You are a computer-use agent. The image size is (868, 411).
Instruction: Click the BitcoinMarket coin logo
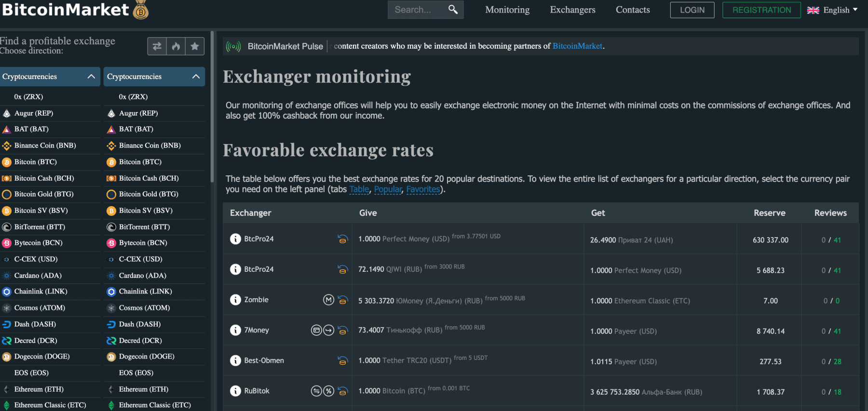[141, 10]
